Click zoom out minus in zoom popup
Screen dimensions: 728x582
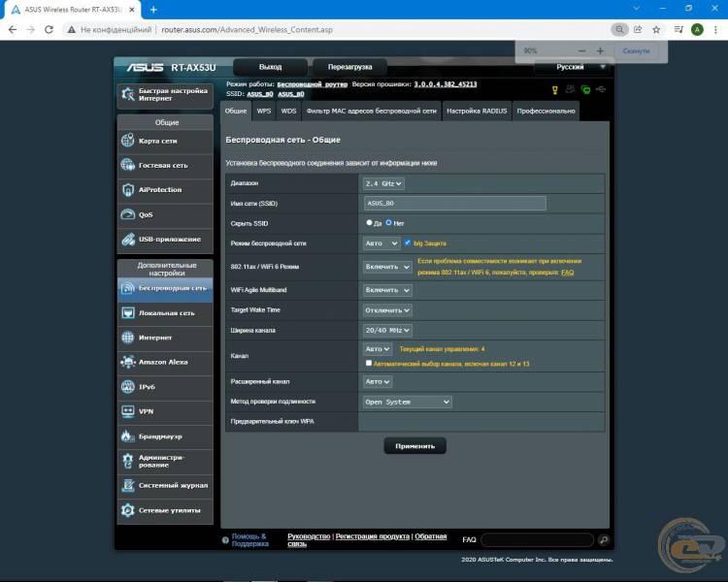(x=581, y=51)
